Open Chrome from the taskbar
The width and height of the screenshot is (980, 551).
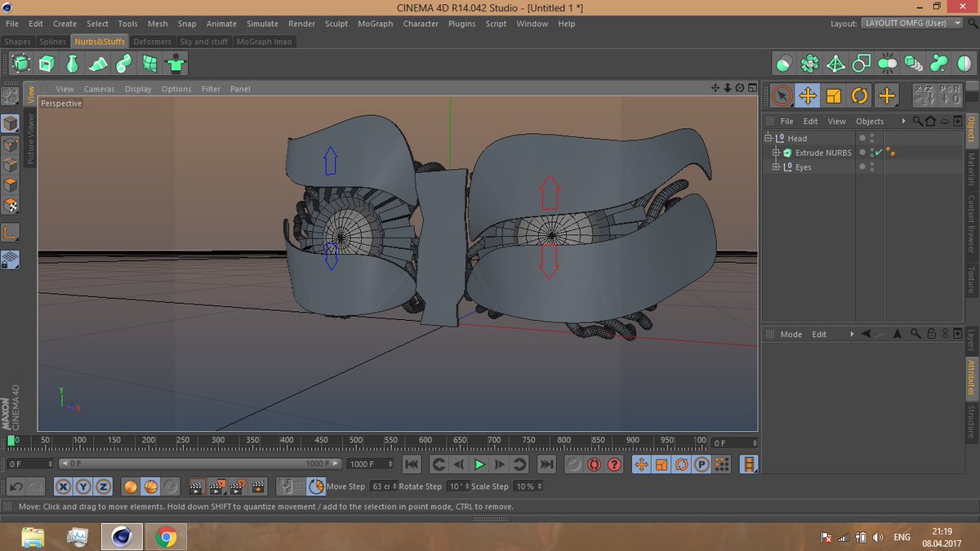[166, 537]
